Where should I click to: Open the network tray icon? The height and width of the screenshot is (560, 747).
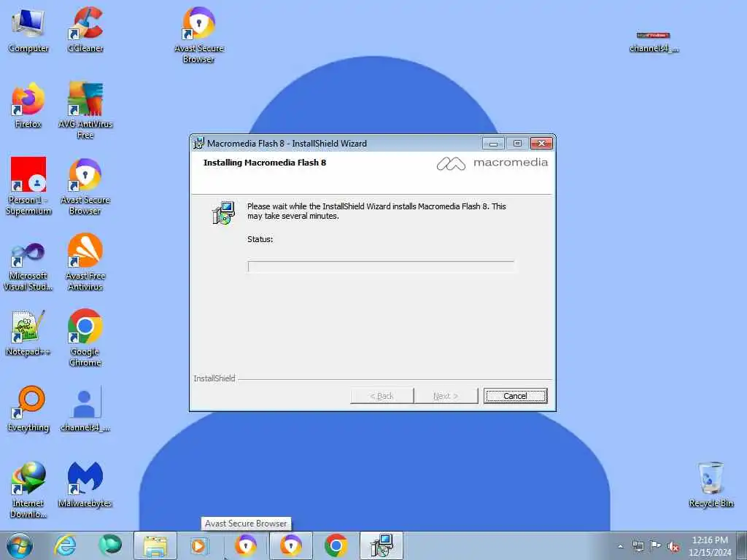[x=638, y=546]
